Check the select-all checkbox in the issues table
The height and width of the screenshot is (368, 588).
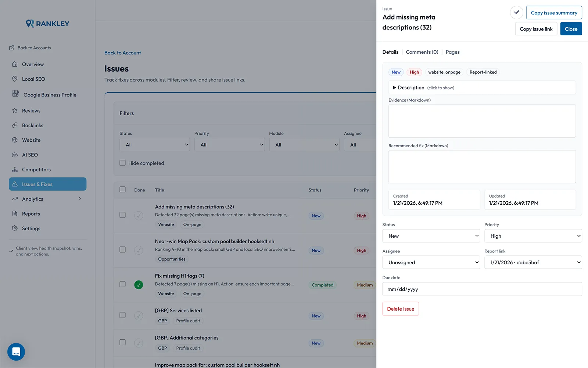122,189
